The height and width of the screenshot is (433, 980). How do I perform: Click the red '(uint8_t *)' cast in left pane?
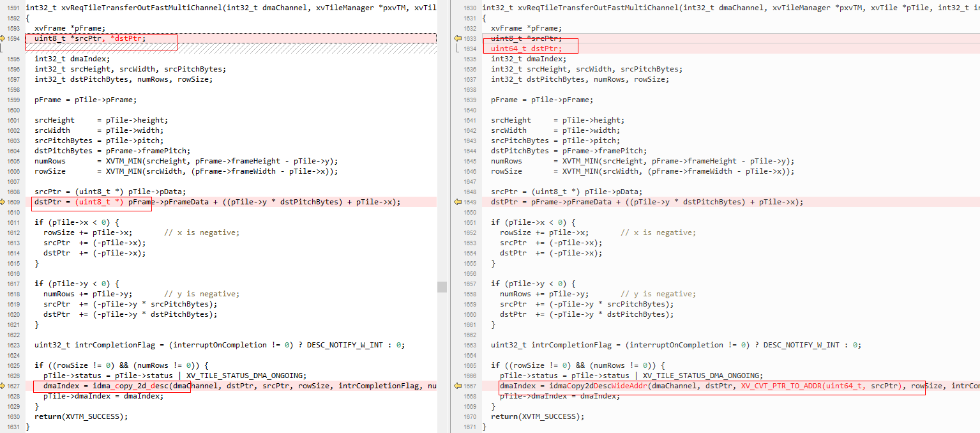(100, 202)
